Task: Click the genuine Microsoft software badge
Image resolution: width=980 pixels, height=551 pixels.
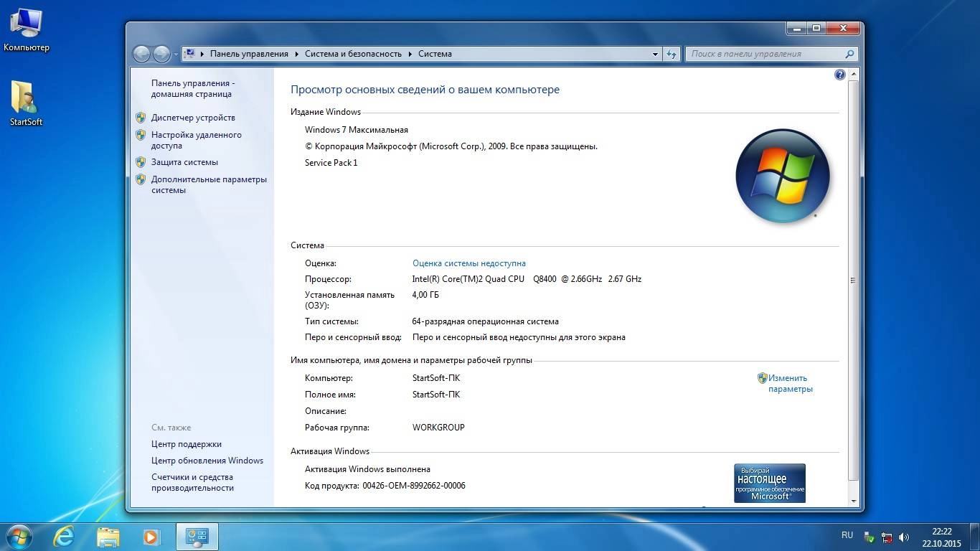Action: point(770,483)
